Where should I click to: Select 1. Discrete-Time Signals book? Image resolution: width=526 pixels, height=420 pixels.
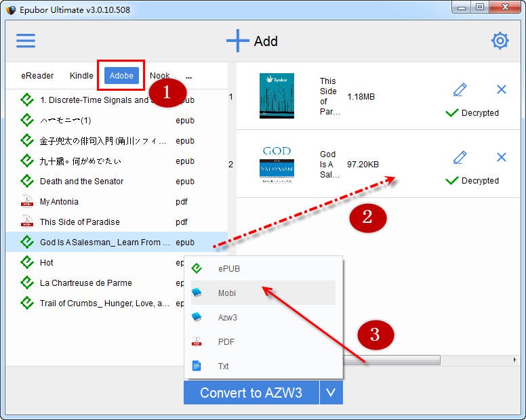pos(117,100)
